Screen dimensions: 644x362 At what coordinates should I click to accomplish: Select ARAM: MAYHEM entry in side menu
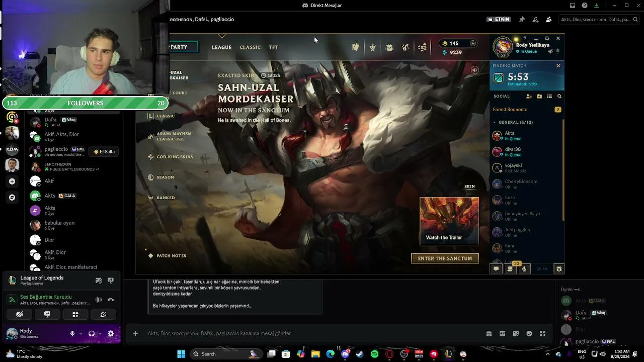(174, 136)
